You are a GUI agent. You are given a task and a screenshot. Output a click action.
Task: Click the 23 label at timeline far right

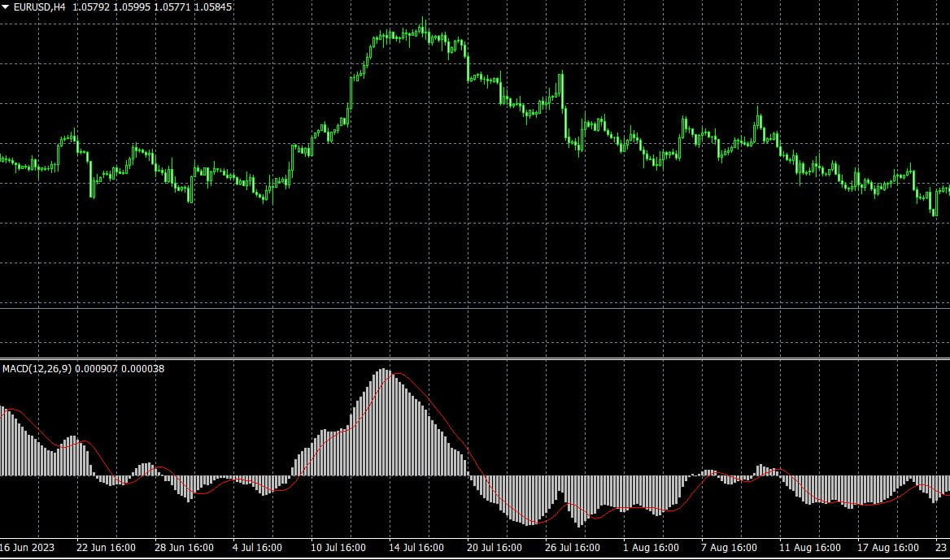[943, 549]
